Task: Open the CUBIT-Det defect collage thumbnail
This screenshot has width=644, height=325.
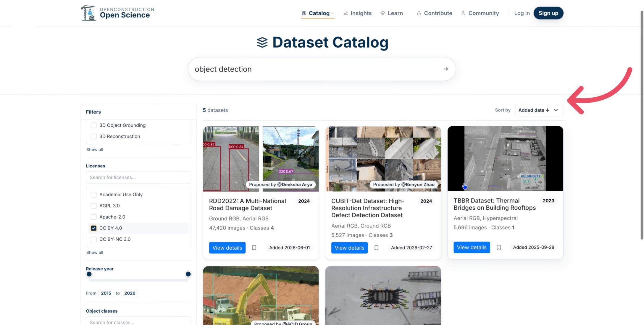Action: click(383, 159)
